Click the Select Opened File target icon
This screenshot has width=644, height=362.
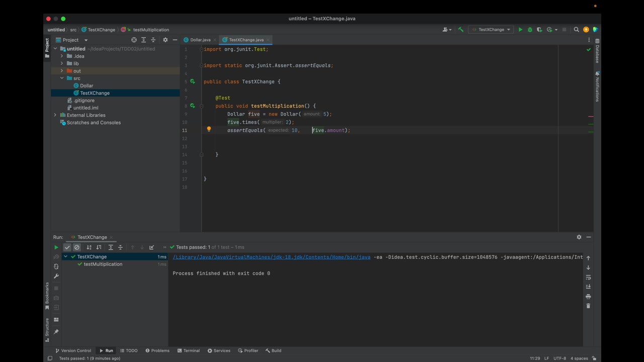coord(134,40)
